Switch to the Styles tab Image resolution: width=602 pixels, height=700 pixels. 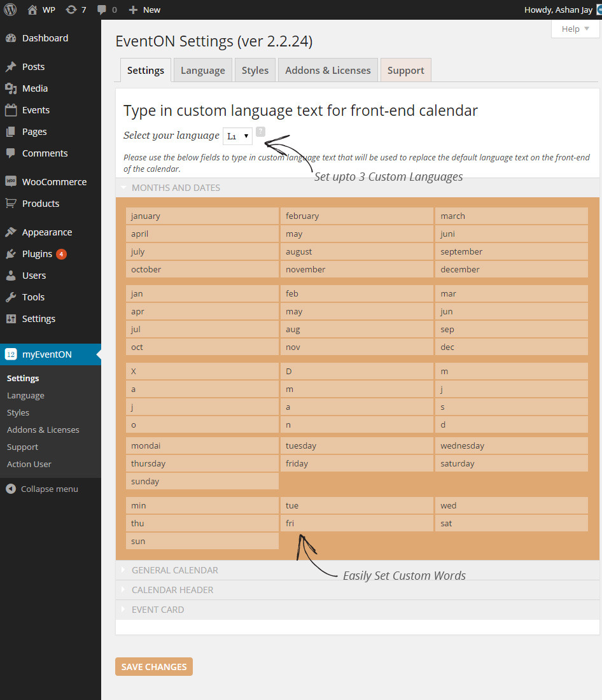tap(255, 71)
